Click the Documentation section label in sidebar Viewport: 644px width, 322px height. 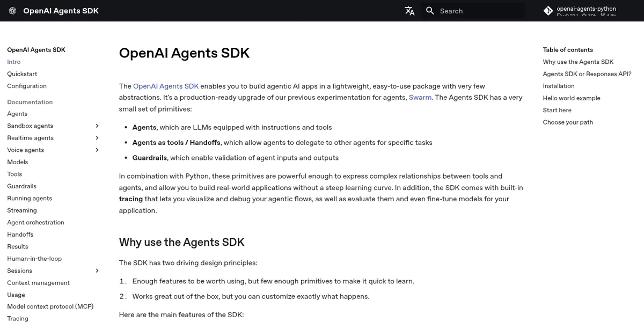(x=30, y=102)
